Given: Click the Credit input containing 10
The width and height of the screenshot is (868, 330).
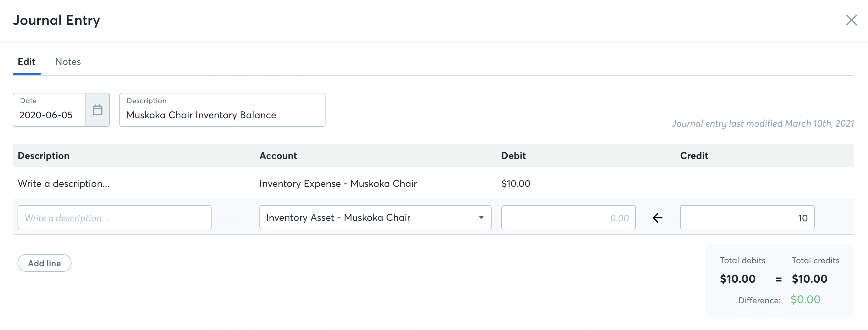Looking at the screenshot, I should [747, 218].
